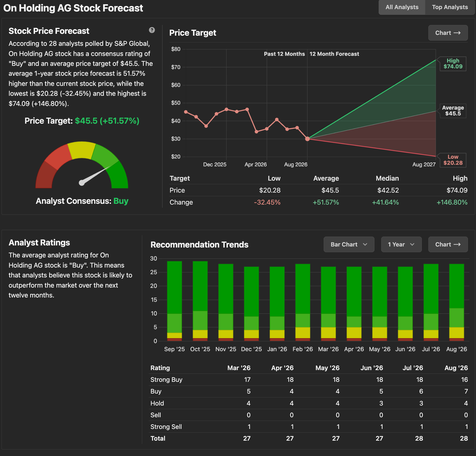Click the Jul '26 ratings bar

point(431,302)
